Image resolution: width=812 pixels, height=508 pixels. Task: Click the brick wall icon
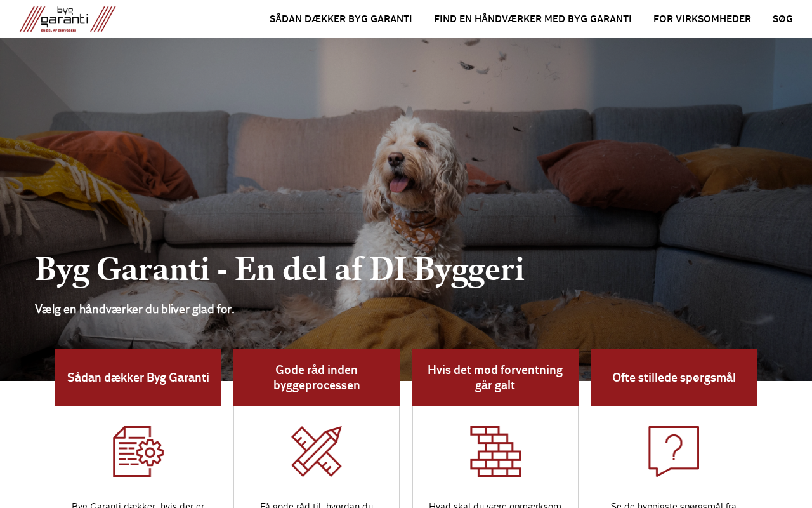(495, 451)
